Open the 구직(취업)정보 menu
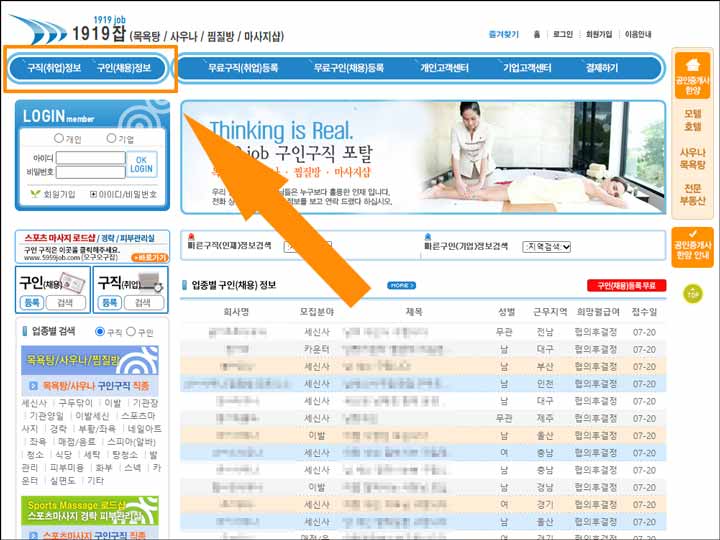This screenshot has height=540, width=720. pyautogui.click(x=54, y=68)
